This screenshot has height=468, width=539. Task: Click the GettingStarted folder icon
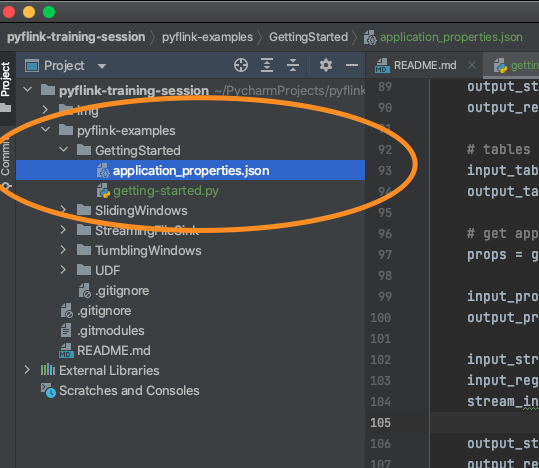pos(84,150)
